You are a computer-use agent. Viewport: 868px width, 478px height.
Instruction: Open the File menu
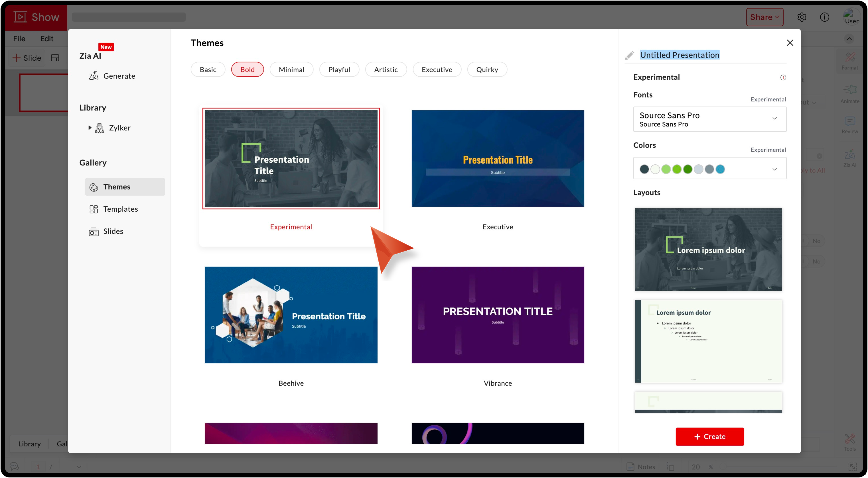click(19, 39)
